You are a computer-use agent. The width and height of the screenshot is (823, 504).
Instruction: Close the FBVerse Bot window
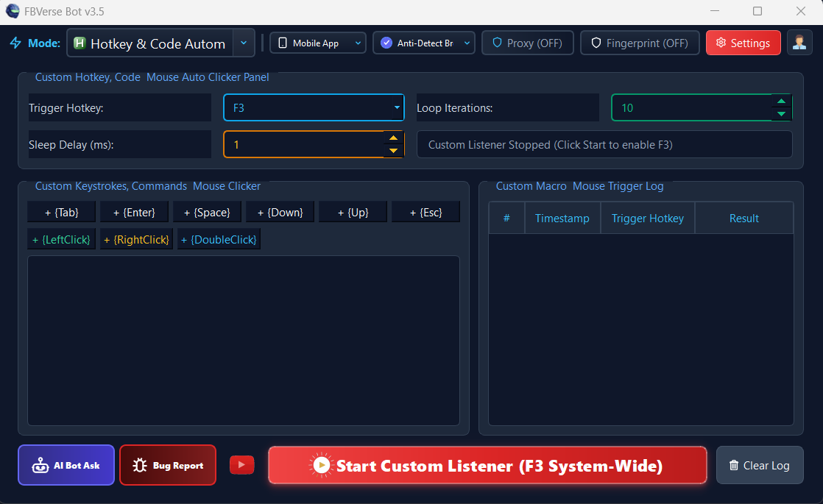coord(800,11)
